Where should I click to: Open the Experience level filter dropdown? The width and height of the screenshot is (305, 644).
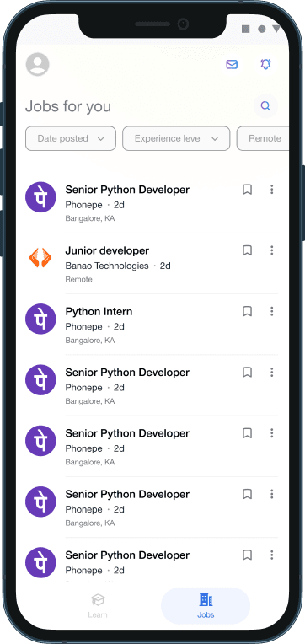click(x=176, y=138)
